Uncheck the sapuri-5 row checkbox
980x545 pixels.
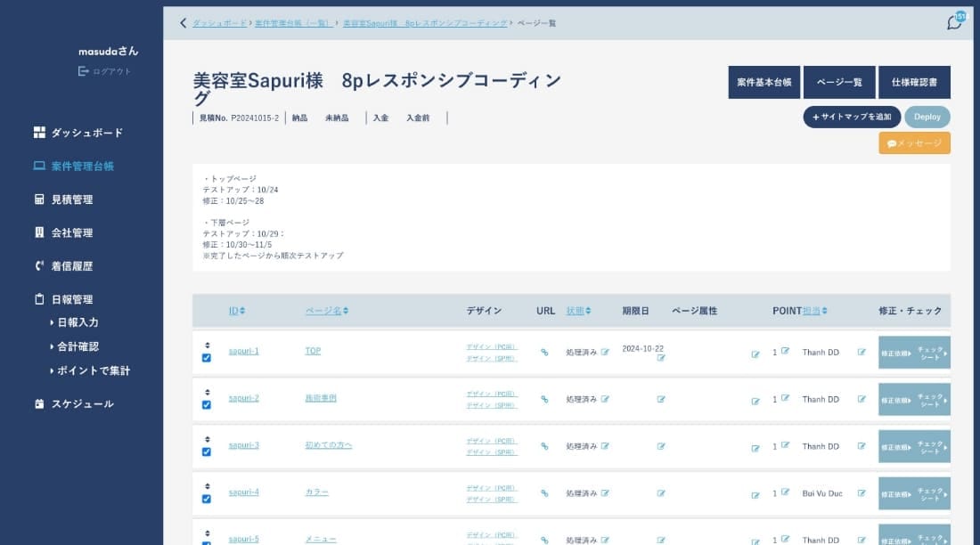[207, 544]
